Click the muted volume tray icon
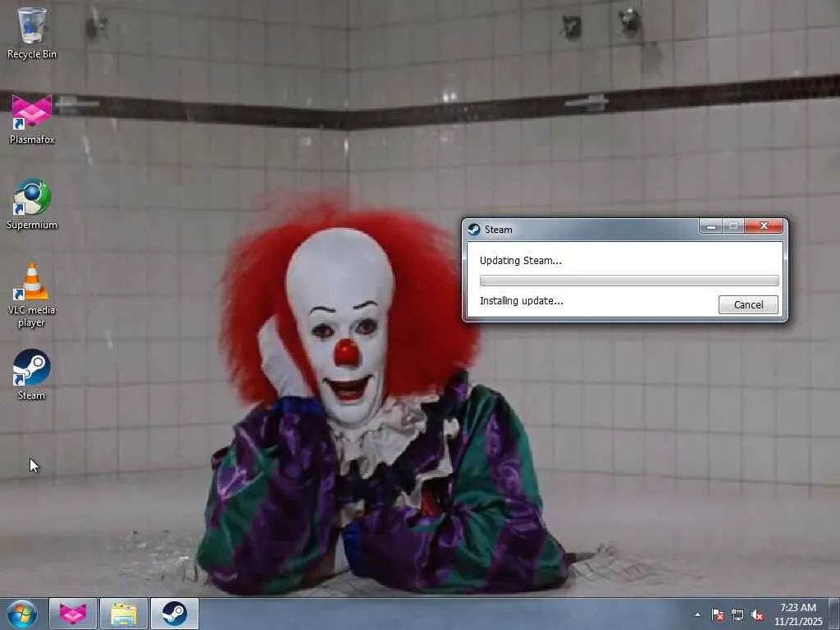 (x=757, y=615)
